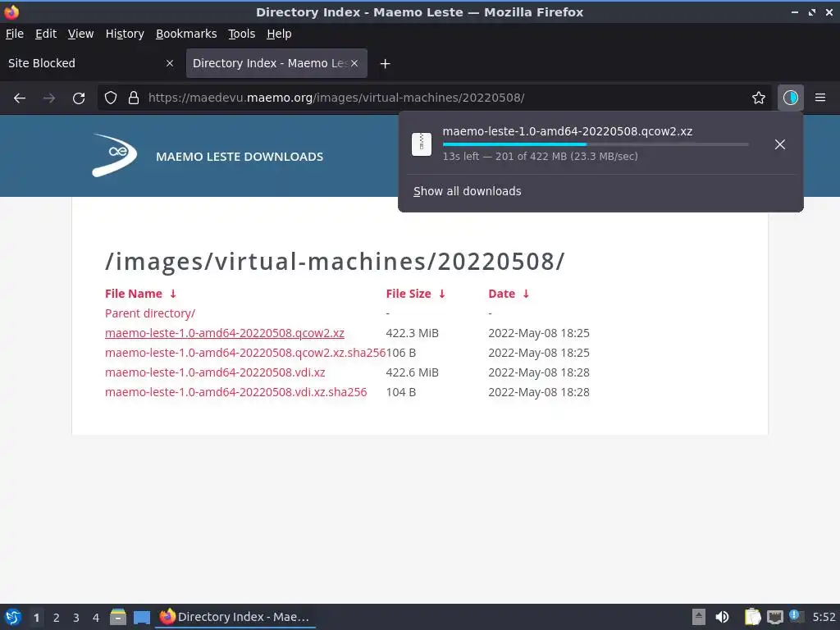
Task: Click the /images/virtual-machines/20220508/ heading
Action: 335,262
